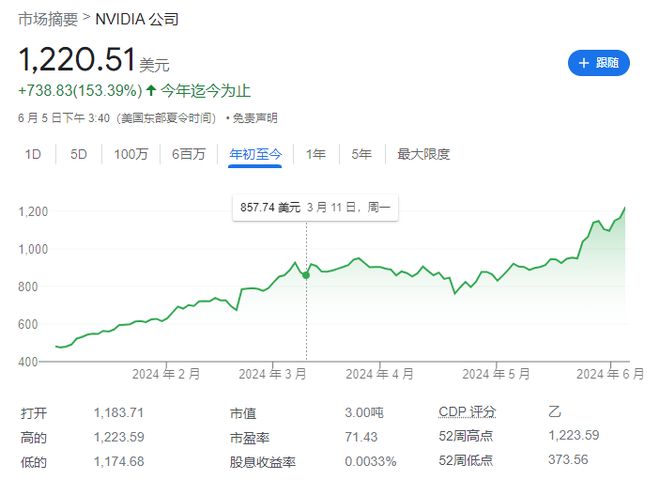Click the 低的 label
The width and height of the screenshot is (660, 480).
click(34, 462)
